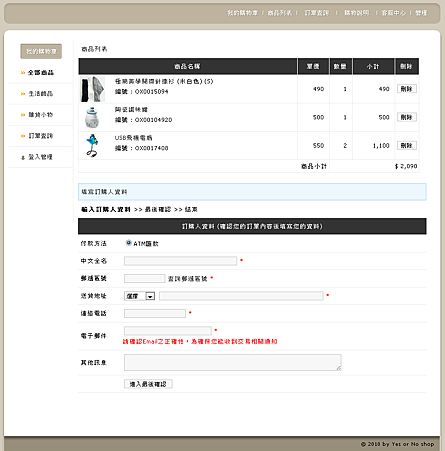The height and width of the screenshot is (451, 445).
Task: Delete the OX00104920 ceramic jar item
Action: (x=407, y=117)
